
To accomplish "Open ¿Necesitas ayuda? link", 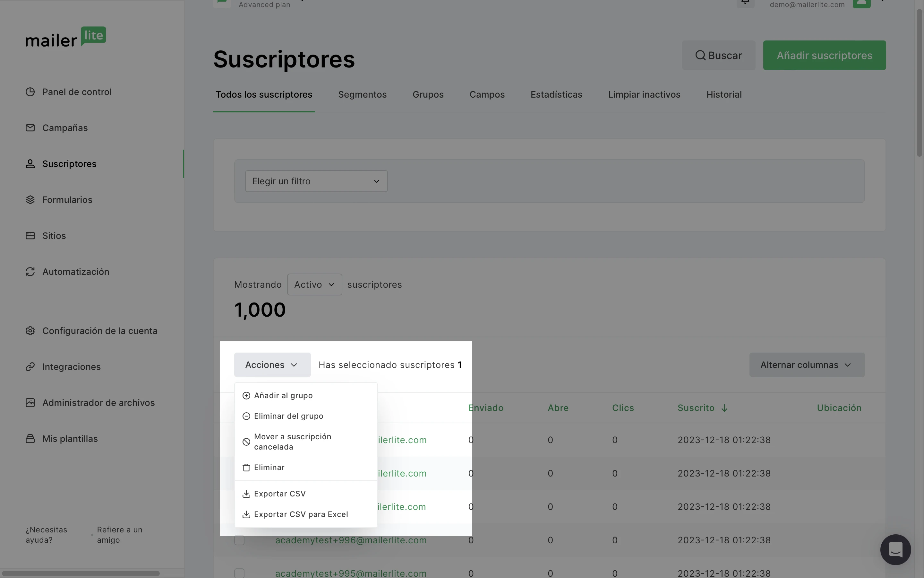I will pos(46,535).
